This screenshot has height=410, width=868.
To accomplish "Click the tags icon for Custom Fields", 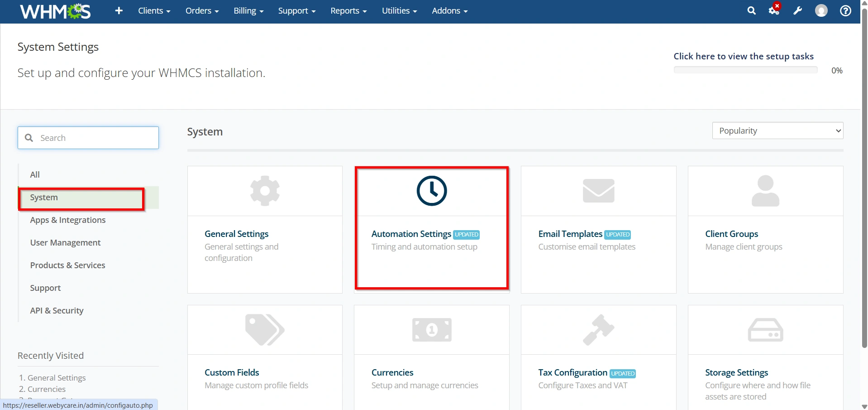I will [x=265, y=330].
